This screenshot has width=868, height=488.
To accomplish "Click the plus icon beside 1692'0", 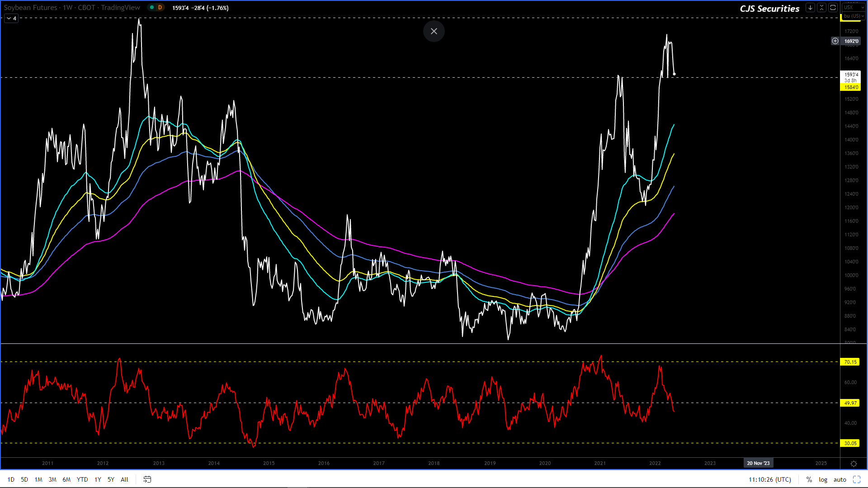I will 835,41.
